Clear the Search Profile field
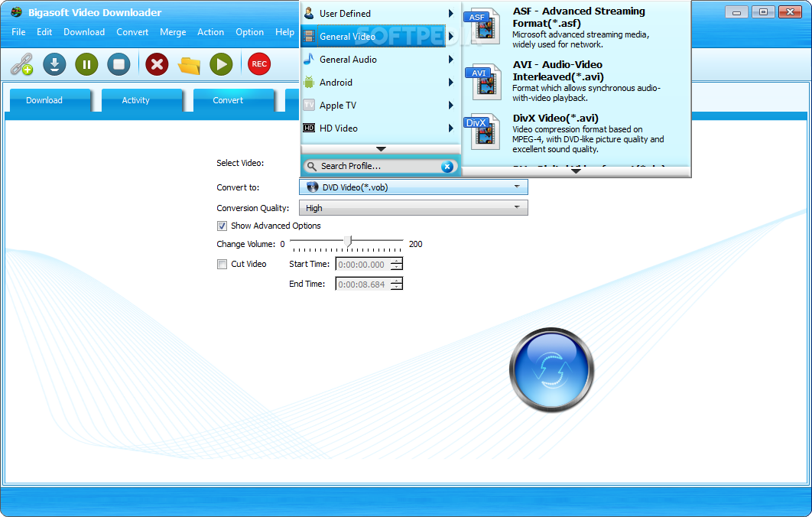The image size is (812, 517). (x=447, y=166)
